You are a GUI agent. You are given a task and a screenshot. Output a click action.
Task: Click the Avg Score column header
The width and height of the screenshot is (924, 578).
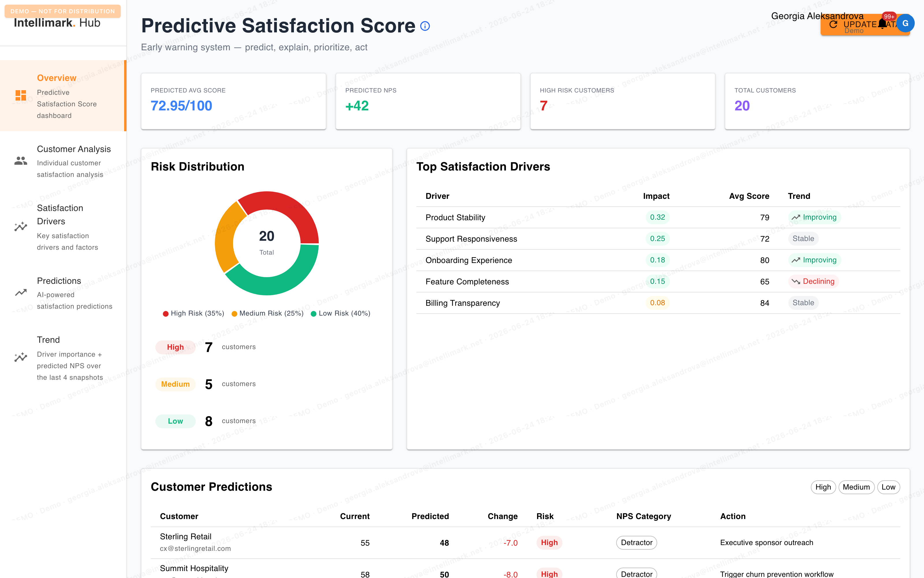[749, 196]
